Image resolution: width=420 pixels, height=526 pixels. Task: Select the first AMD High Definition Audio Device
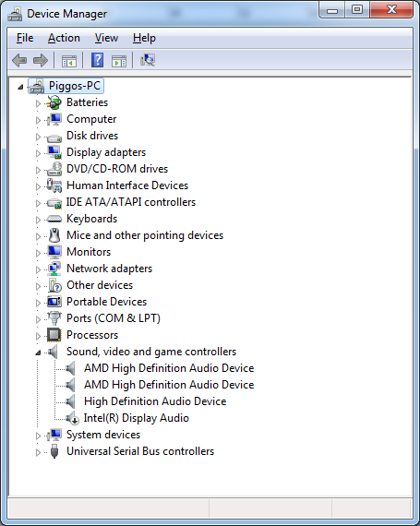click(169, 368)
